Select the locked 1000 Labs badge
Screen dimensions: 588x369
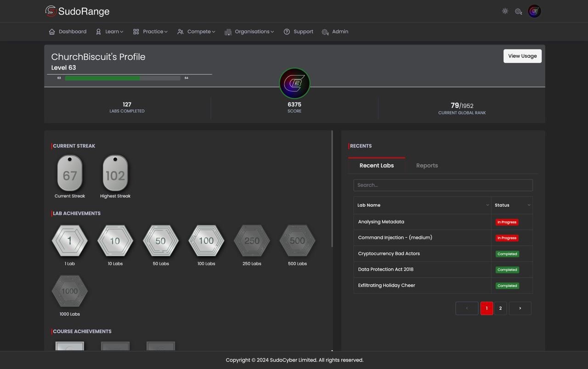[x=70, y=291]
